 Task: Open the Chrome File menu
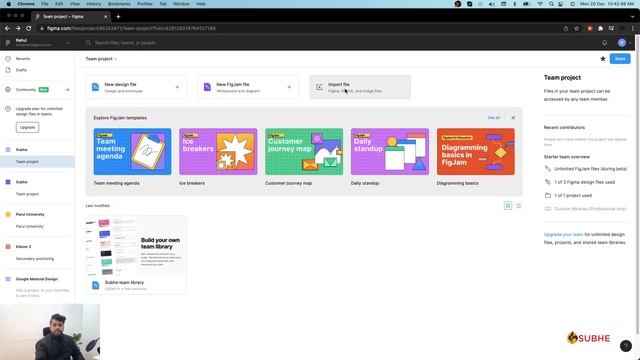[44, 4]
